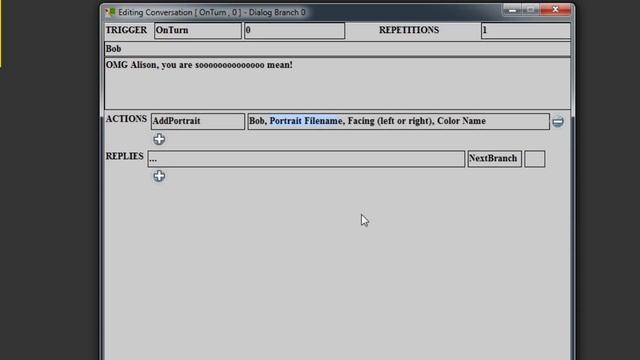Screen dimensions: 640x360
Task: Click the speaker name field showing Bob
Action: pyautogui.click(x=338, y=49)
